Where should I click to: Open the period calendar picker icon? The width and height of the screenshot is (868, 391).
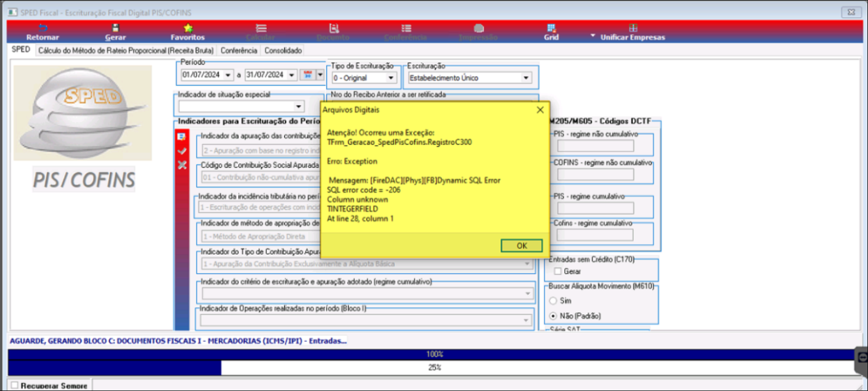pos(308,75)
